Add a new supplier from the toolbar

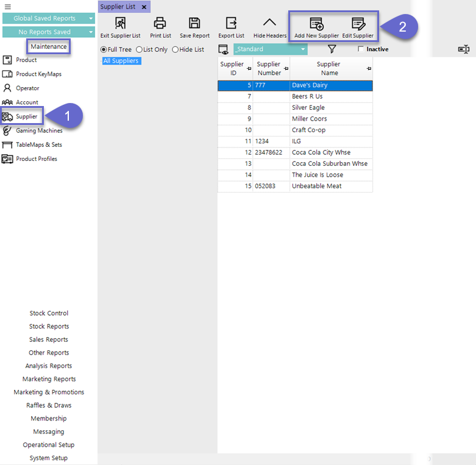pyautogui.click(x=316, y=24)
